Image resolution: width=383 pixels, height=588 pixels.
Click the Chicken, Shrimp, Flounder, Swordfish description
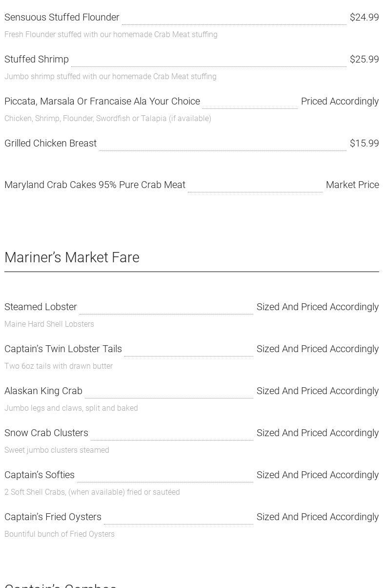pyautogui.click(x=108, y=119)
